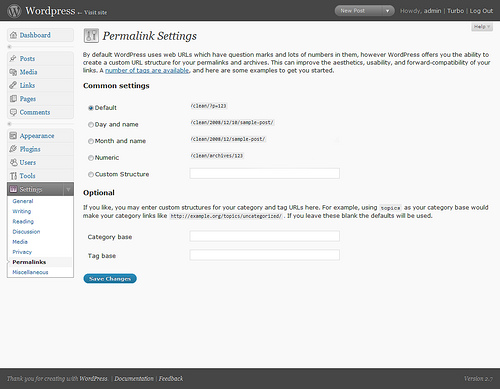Go to the Discussion settings submenu item
The image size is (500, 389).
tap(26, 232)
